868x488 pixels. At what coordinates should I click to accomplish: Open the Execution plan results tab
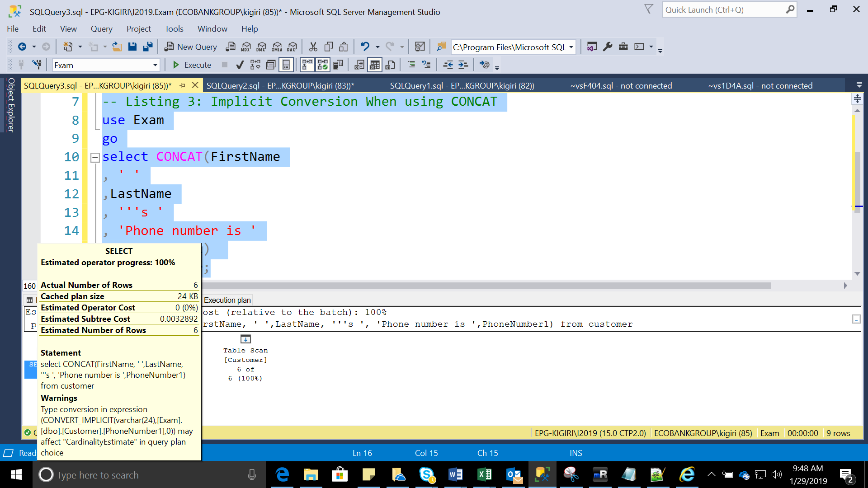pyautogui.click(x=227, y=300)
